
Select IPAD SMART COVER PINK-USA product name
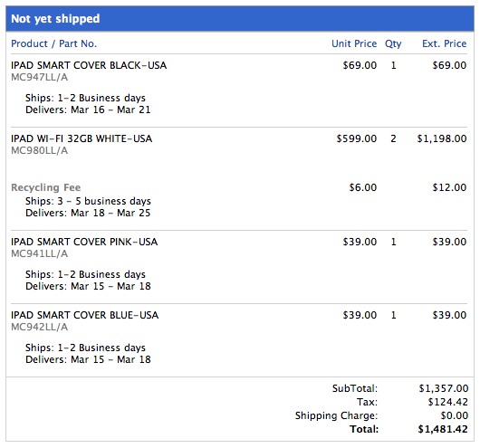[x=84, y=242]
